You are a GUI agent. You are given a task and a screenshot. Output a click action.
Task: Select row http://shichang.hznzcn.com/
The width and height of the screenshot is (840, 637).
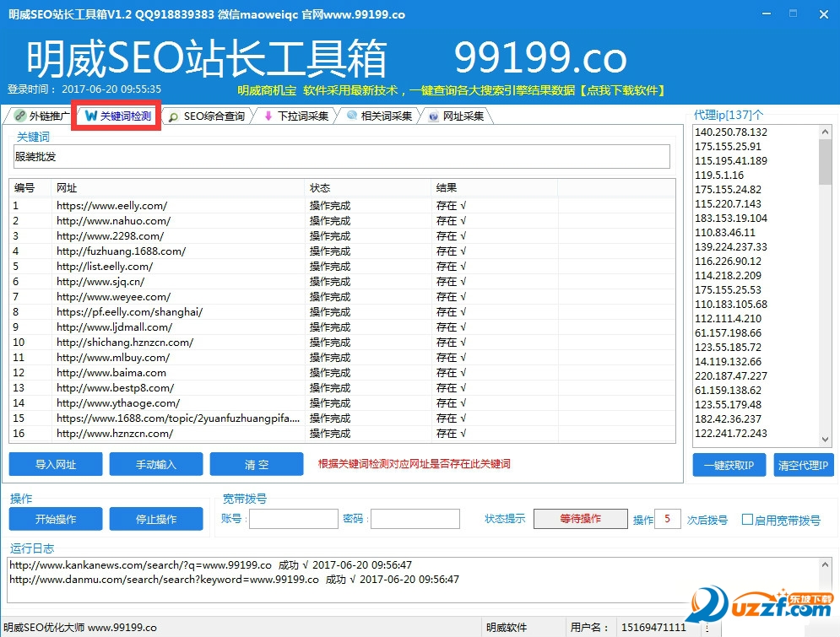(x=342, y=342)
